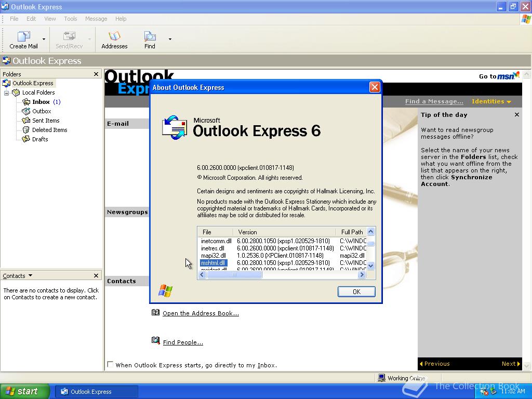Select inetcomm.dll in the file list
Image resolution: width=532 pixels, height=399 pixels.
[x=216, y=241]
